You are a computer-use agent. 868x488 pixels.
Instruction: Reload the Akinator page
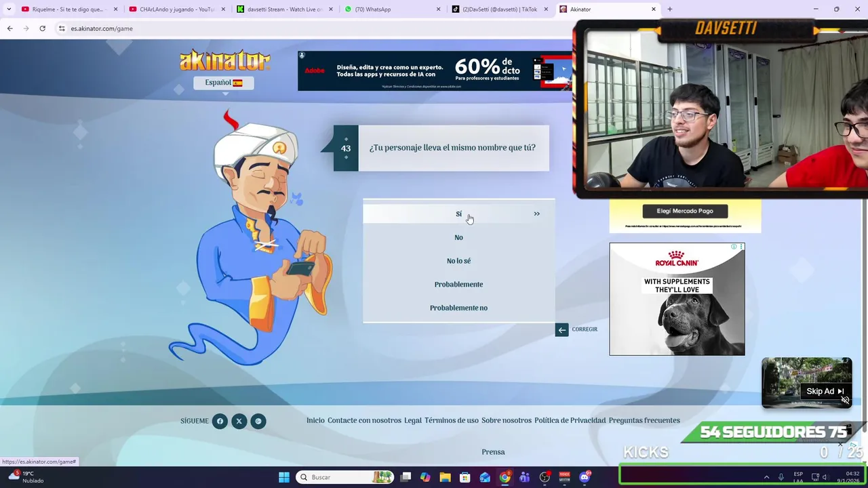click(x=42, y=28)
